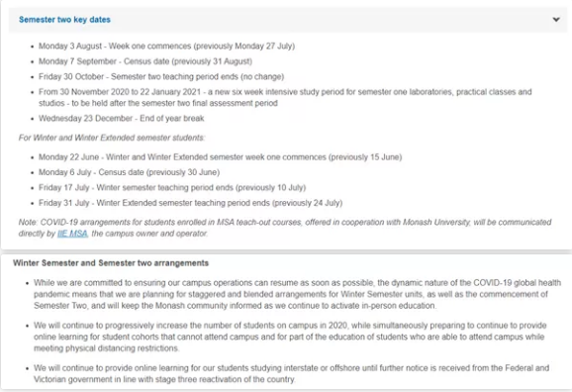Click the six week intensive study period bullet
572x392 pixels.
click(x=285, y=97)
